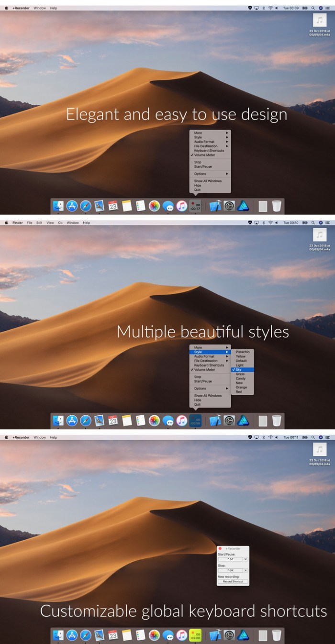The height and width of the screenshot is (644, 335).
Task: Open the m4a file icon under the 00:09 clock
Action: [320, 20]
